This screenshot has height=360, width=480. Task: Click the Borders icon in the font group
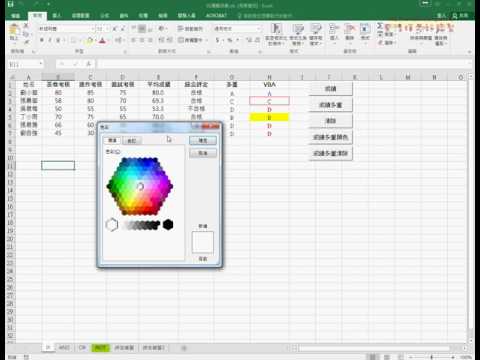click(x=73, y=40)
